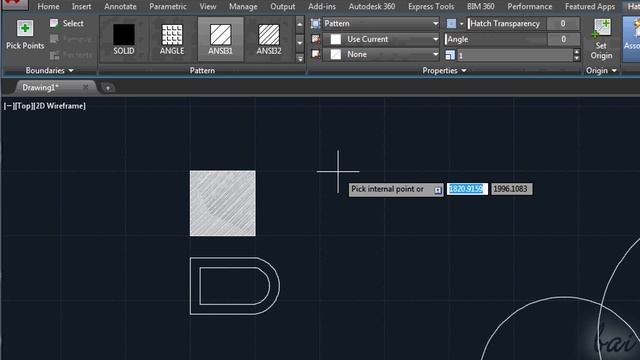Decrease hatch scale with down arrow

click(x=576, y=58)
